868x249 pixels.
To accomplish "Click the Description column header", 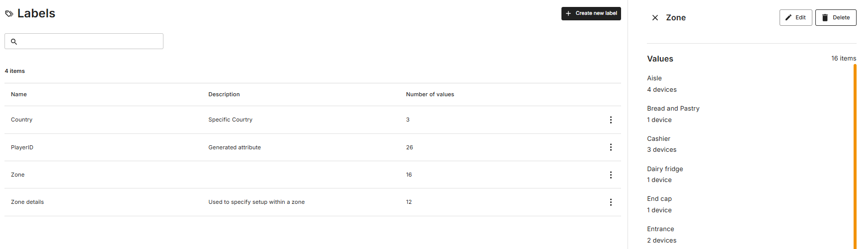I will (x=224, y=94).
